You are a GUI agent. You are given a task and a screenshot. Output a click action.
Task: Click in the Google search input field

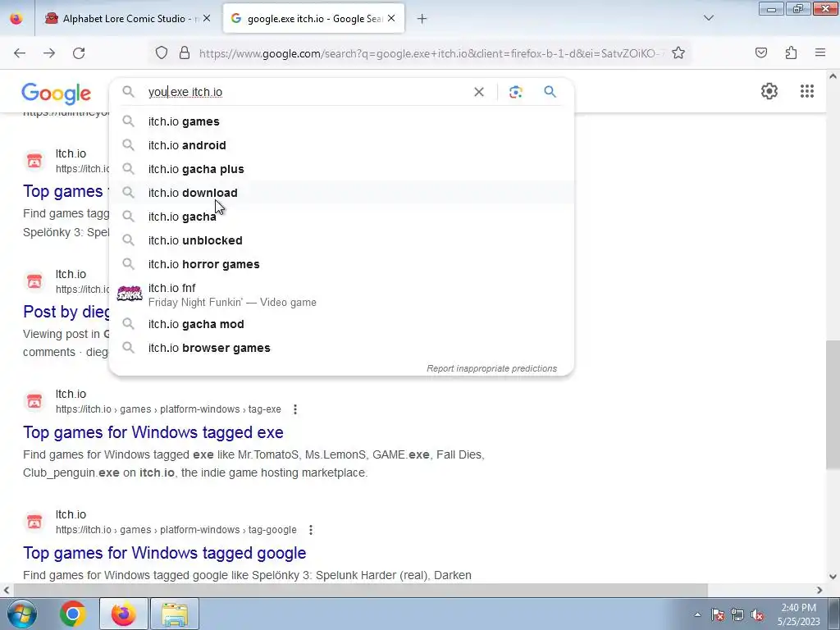coord(308,92)
